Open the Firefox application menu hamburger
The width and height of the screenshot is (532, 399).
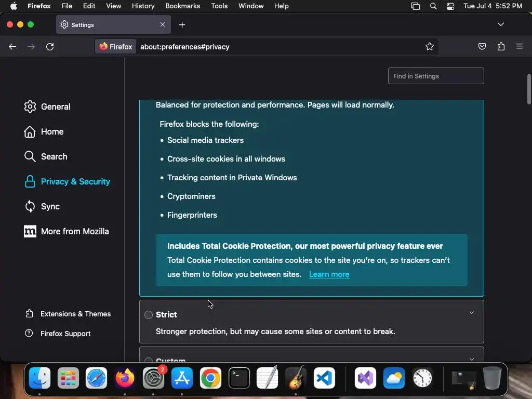click(x=520, y=46)
